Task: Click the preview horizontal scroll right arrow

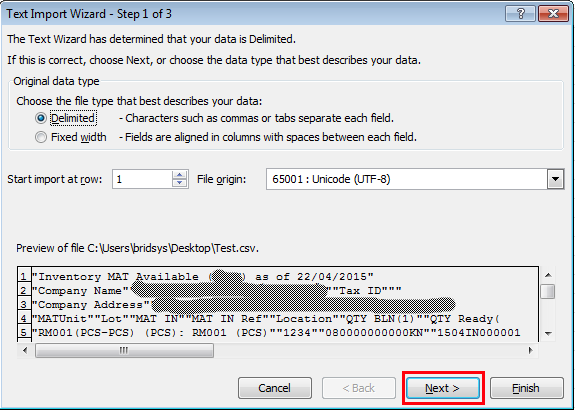Action: click(x=531, y=350)
